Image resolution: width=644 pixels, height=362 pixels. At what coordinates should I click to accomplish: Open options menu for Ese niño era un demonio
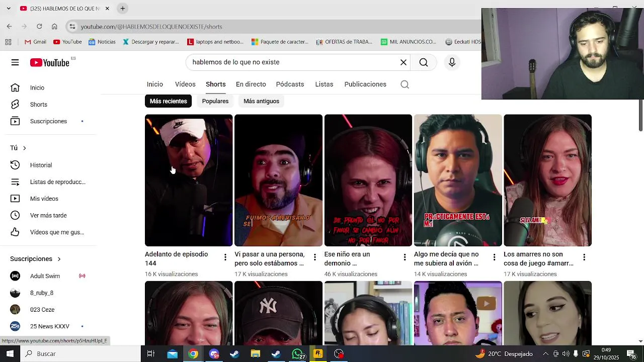click(405, 257)
